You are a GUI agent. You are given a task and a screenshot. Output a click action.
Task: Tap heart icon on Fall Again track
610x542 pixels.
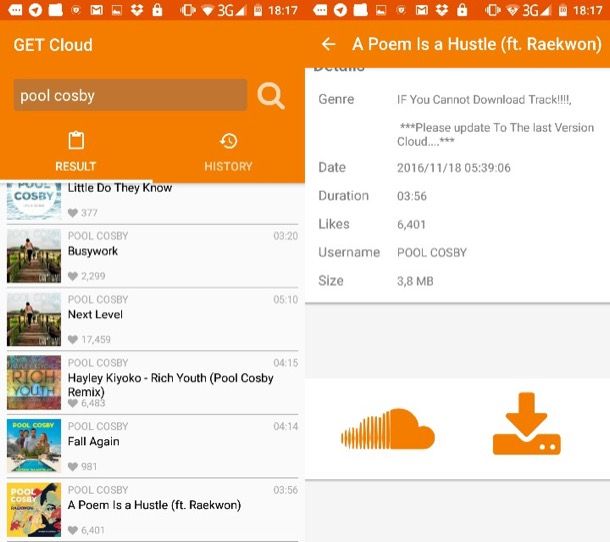pos(73,466)
